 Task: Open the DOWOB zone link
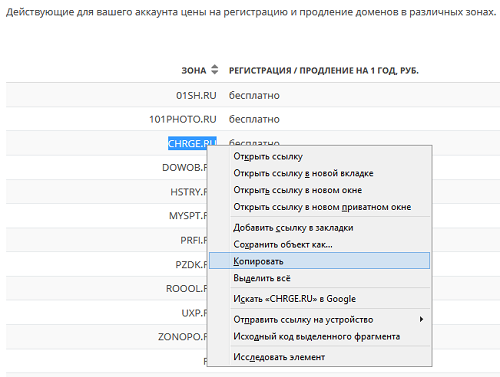point(185,167)
